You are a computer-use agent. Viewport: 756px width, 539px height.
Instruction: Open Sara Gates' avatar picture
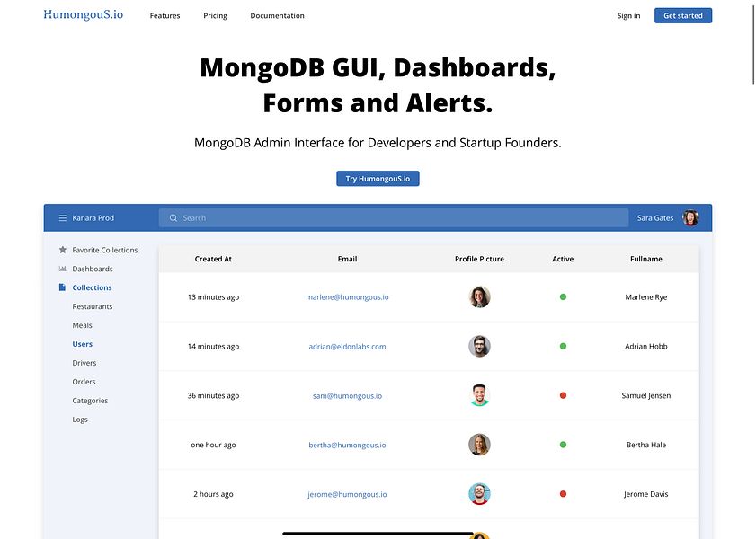[x=690, y=217]
